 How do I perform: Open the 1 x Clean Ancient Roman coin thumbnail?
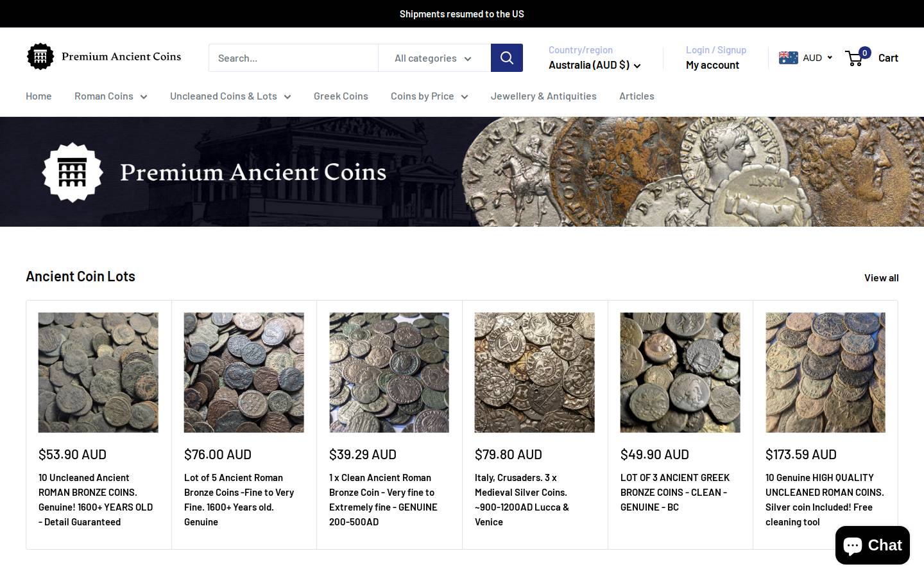[x=389, y=372]
